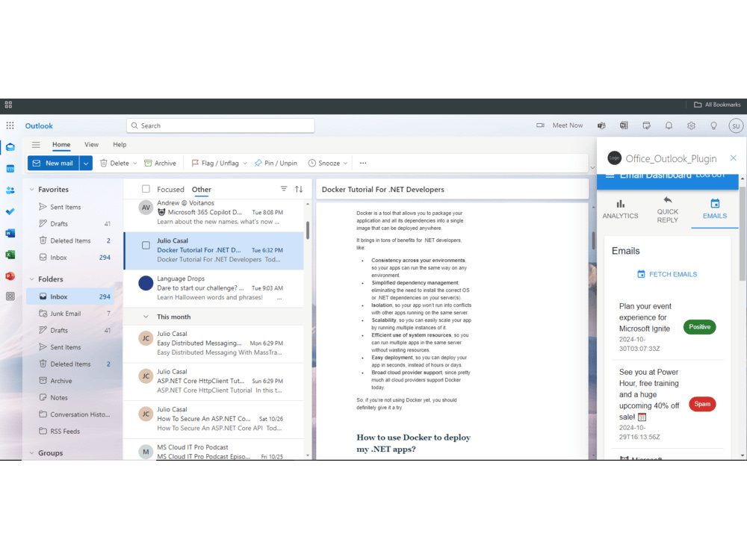Open the My Day calendar icon in header
747x560 pixels.
tap(646, 125)
